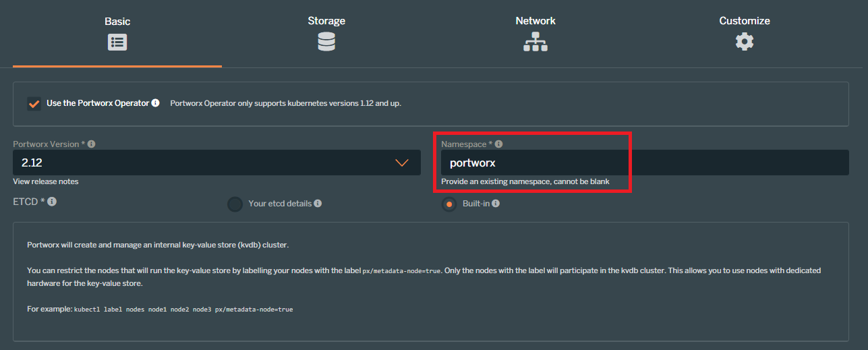Open the View release notes link

(45, 181)
